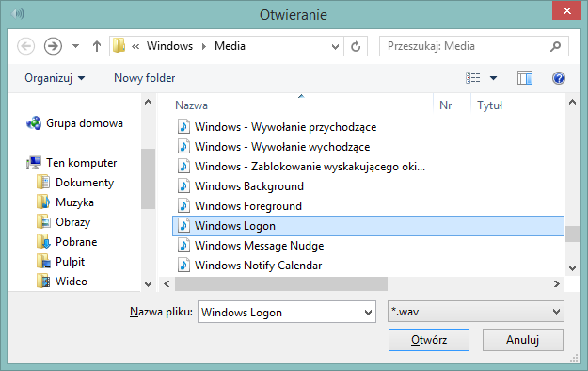Open the *.wav file type dropdown
Screen dimensions: 588x371
475,312
